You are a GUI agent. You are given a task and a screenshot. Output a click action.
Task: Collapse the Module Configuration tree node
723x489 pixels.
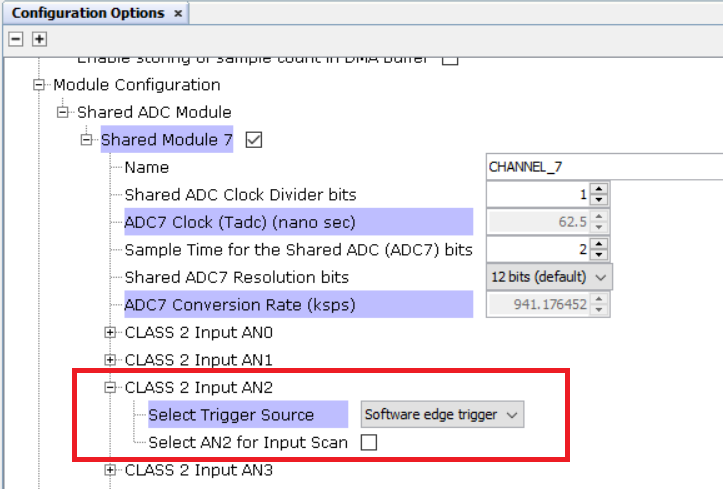pos(39,85)
